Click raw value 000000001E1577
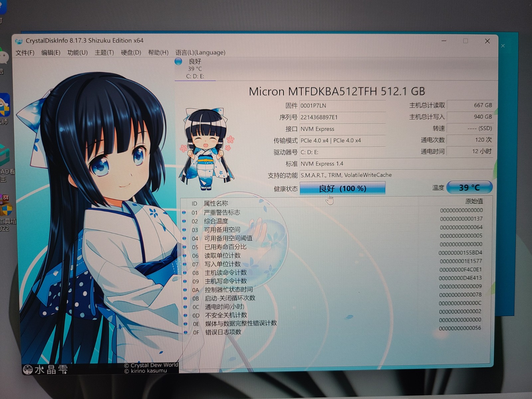This screenshot has height=399, width=532. (x=461, y=261)
